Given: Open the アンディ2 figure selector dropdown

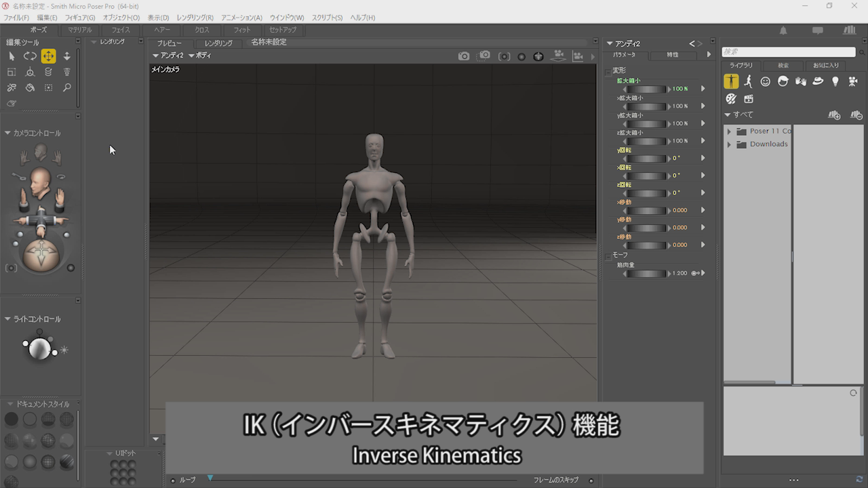Looking at the screenshot, I should [167, 56].
